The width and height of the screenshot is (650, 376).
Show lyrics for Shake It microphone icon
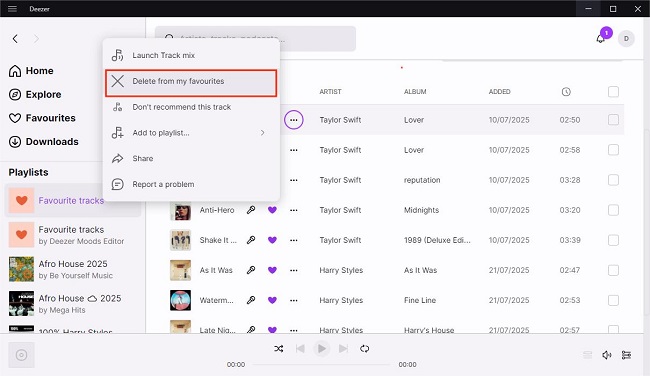click(251, 240)
